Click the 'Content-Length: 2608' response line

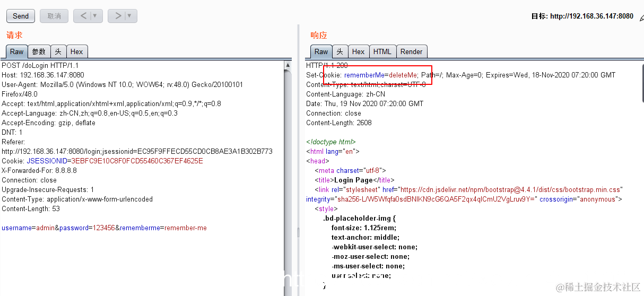click(x=338, y=123)
